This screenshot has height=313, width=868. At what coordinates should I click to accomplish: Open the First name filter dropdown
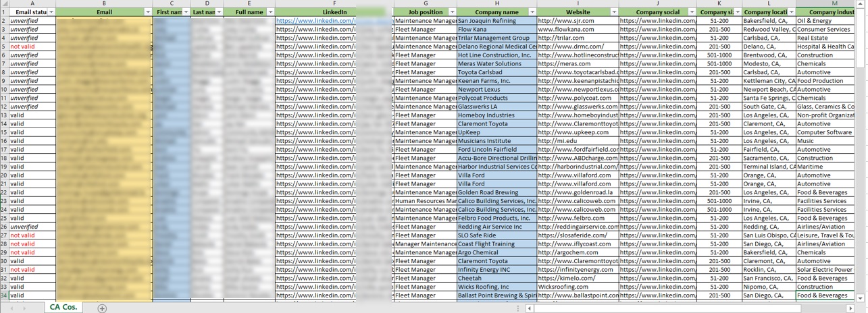click(186, 12)
